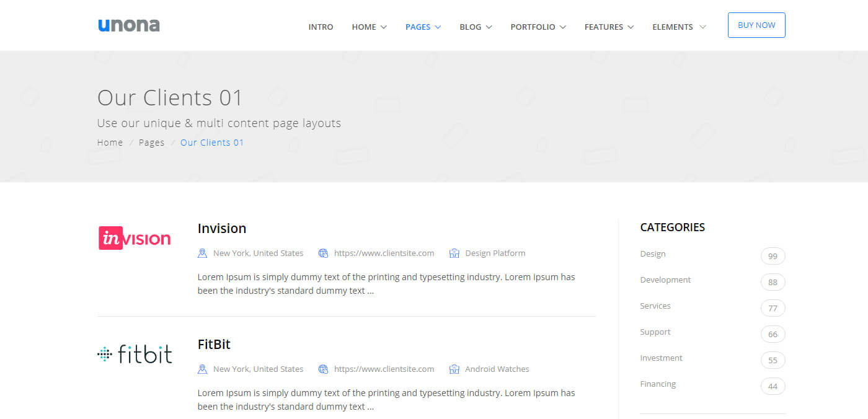Open the Blog navigation menu
Image resolution: width=868 pixels, height=419 pixels.
tap(476, 27)
